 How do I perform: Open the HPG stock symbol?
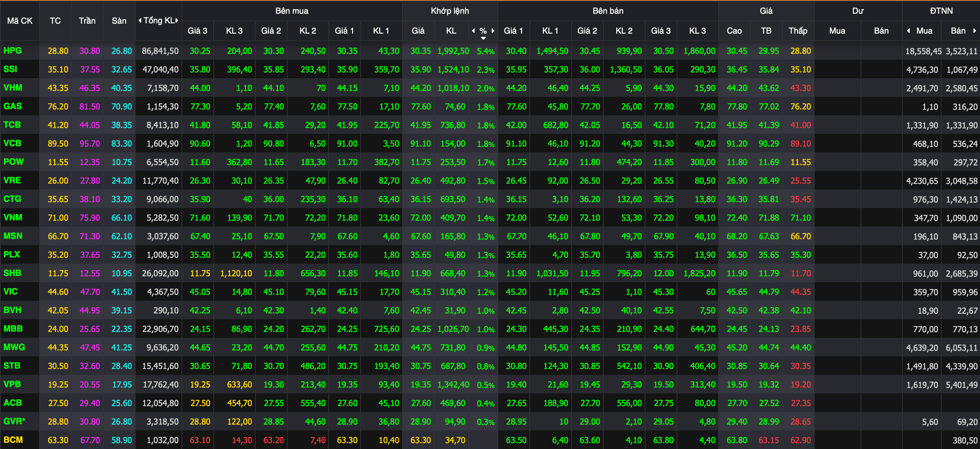tap(13, 50)
